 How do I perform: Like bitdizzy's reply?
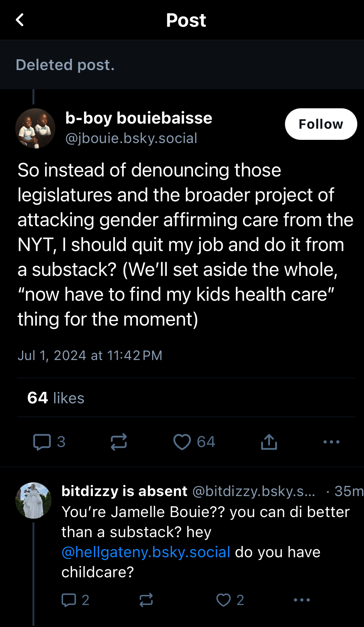tap(224, 600)
